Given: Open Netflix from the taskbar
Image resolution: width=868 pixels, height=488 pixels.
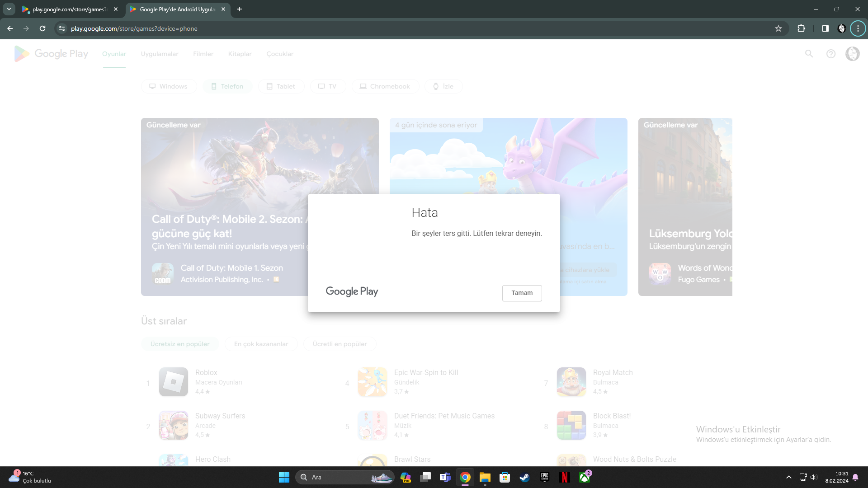Looking at the screenshot, I should tap(564, 477).
